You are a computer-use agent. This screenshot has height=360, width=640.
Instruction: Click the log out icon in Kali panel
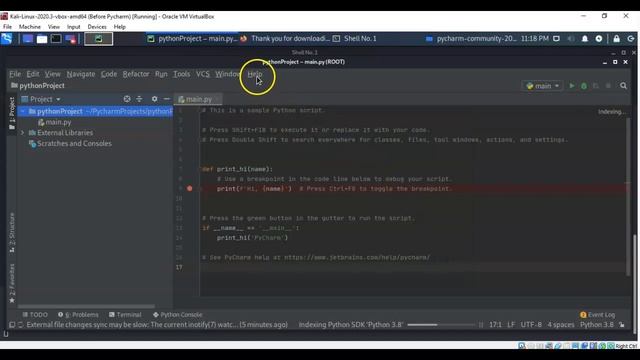631,39
